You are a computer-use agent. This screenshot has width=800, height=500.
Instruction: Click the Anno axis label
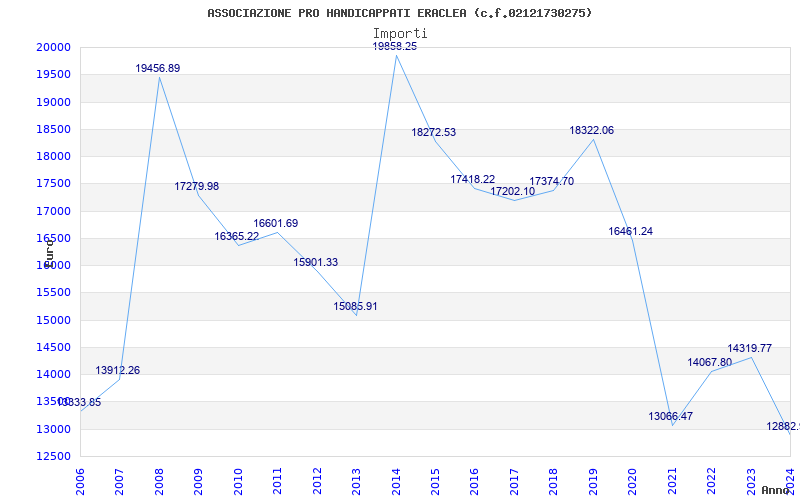tap(774, 490)
